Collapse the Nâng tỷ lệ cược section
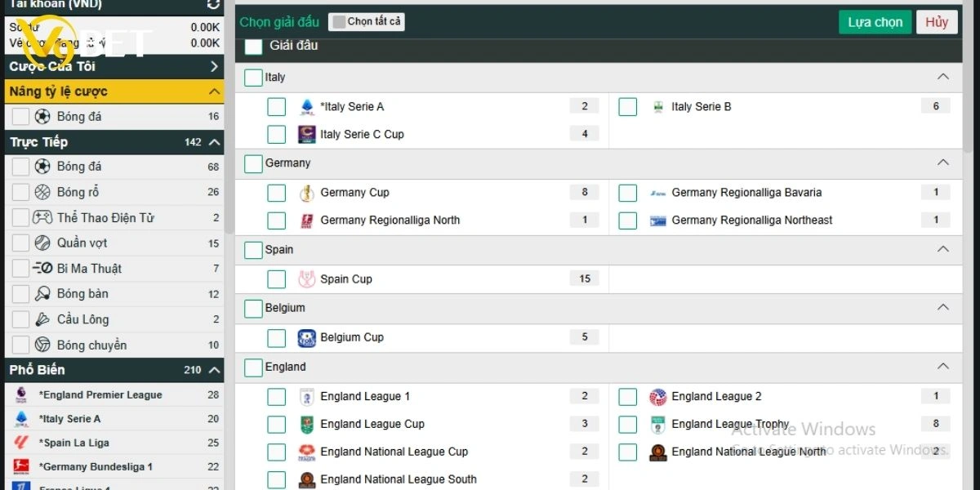 (214, 91)
